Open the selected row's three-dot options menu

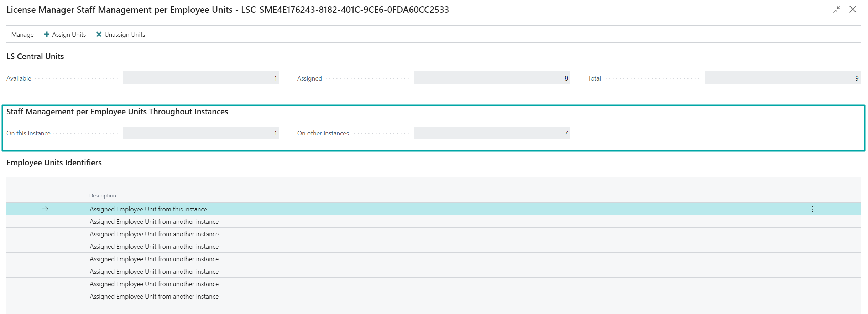[812, 209]
